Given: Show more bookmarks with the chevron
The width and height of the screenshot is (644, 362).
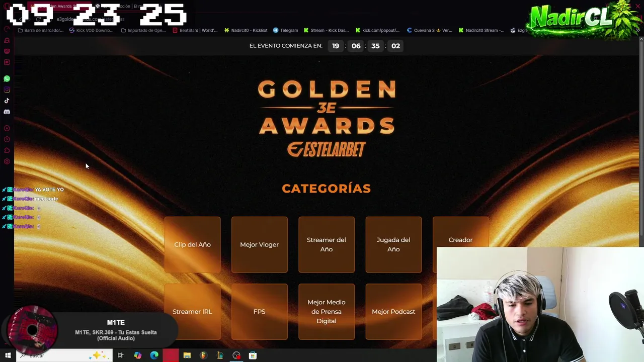Looking at the screenshot, I should 638,30.
